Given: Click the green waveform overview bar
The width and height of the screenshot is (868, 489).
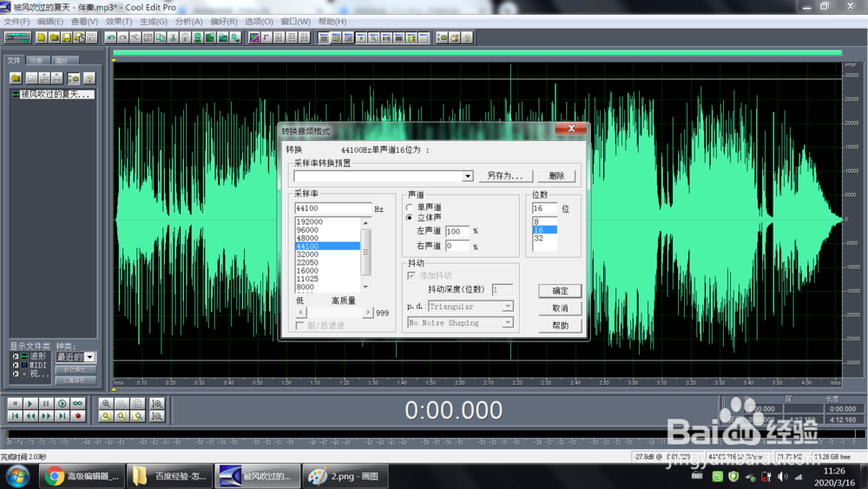Looking at the screenshot, I should point(477,53).
